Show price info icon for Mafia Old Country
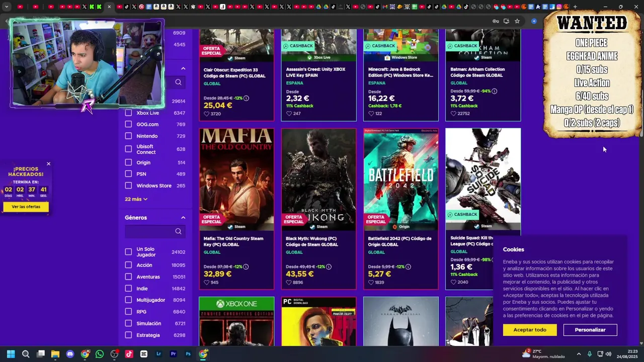This screenshot has width=644, height=362. click(x=246, y=267)
